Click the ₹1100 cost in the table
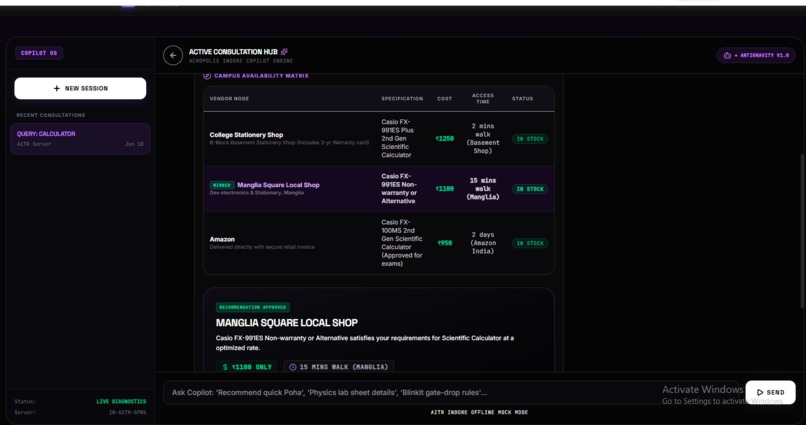Image resolution: width=806 pixels, height=425 pixels. (x=445, y=189)
